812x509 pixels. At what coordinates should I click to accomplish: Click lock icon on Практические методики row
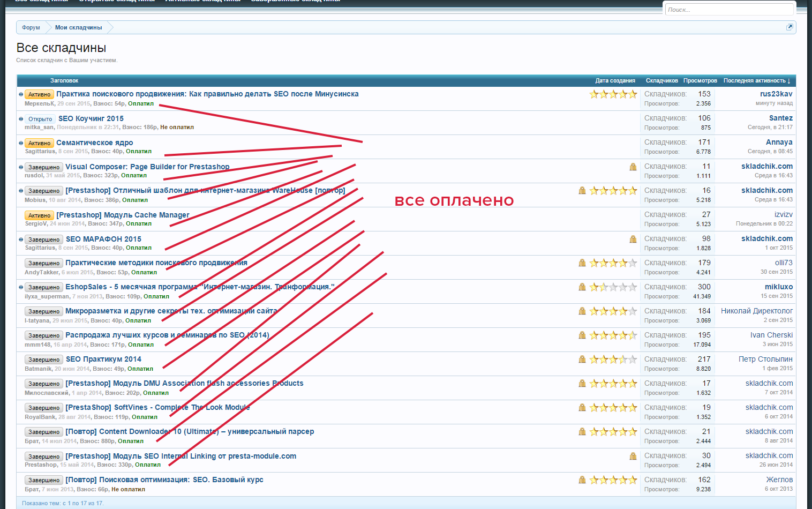[582, 263]
